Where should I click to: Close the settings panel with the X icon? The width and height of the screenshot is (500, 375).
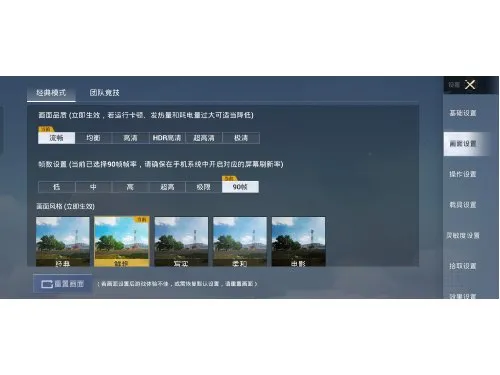(470, 85)
